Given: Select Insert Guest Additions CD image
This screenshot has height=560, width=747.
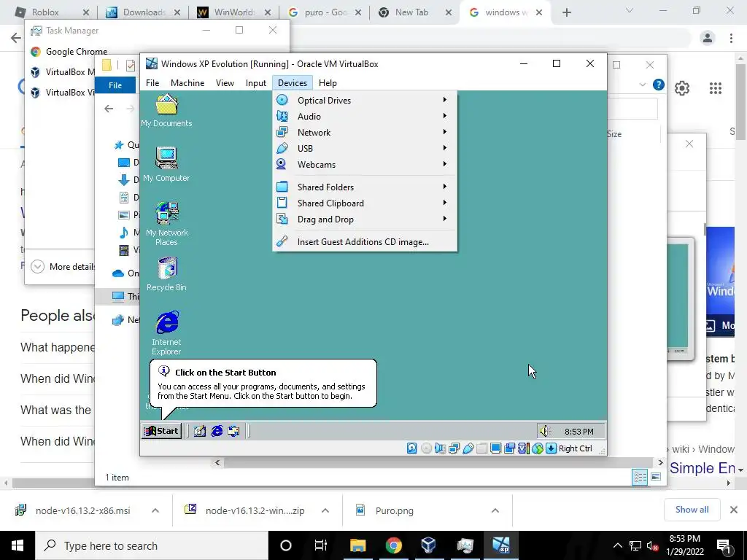Looking at the screenshot, I should pyautogui.click(x=365, y=242).
